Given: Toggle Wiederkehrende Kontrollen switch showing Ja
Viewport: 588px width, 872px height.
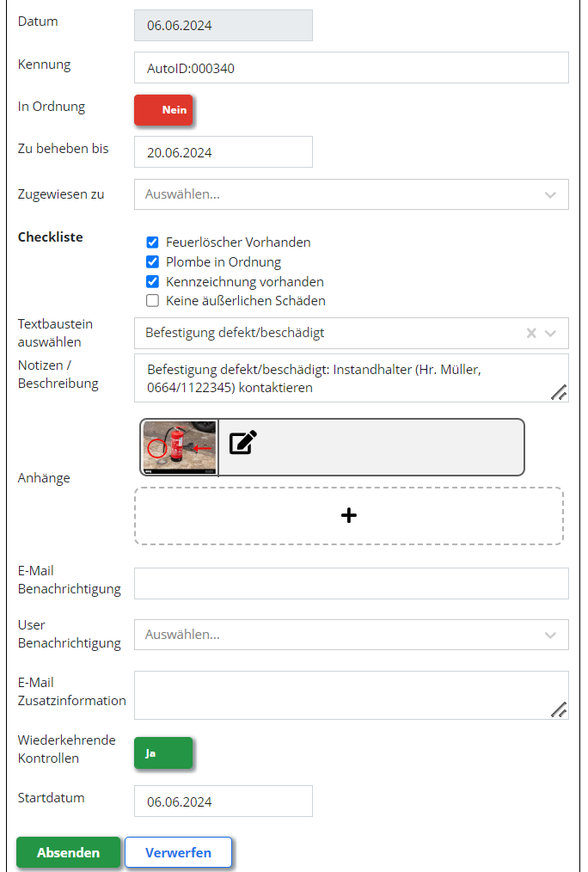Looking at the screenshot, I should 163,753.
